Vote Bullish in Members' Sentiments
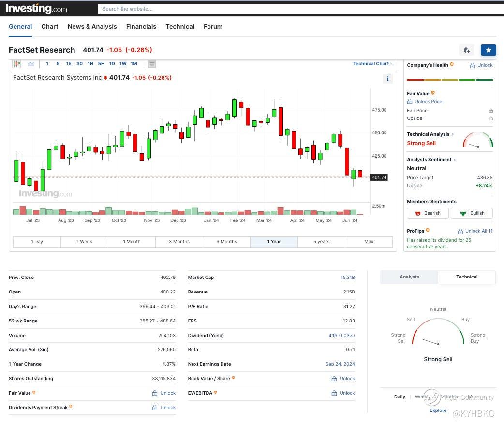This screenshot has height=425, width=504. 472,213
